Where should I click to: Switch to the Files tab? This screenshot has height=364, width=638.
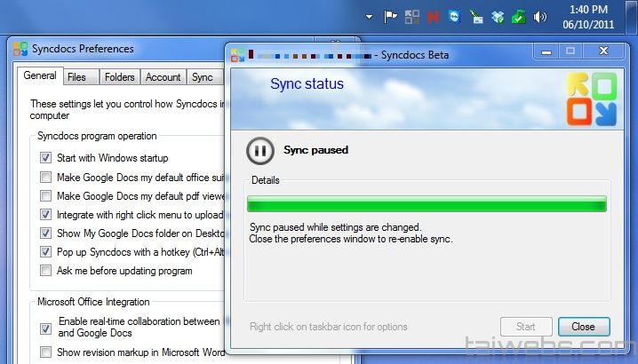[77, 77]
